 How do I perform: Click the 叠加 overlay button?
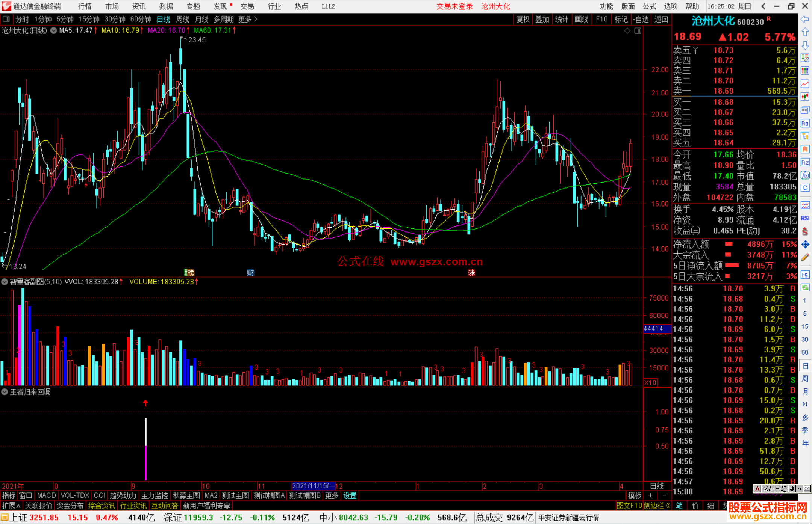[x=542, y=19]
